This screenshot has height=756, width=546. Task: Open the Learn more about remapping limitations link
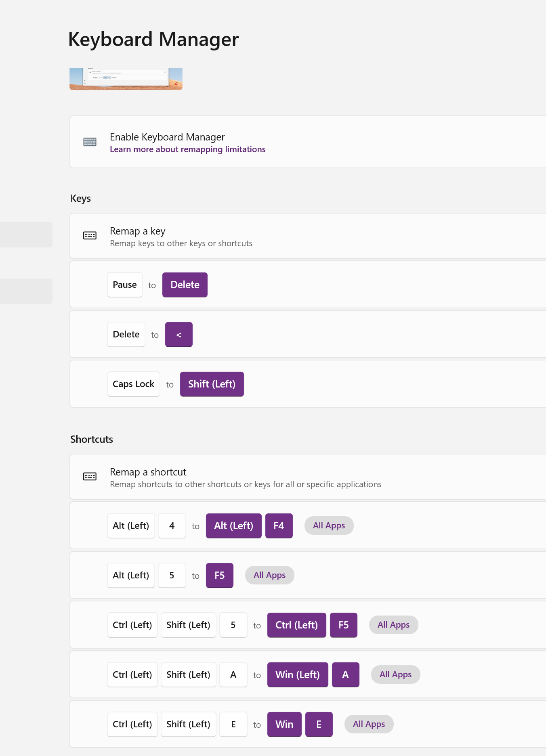tap(187, 149)
